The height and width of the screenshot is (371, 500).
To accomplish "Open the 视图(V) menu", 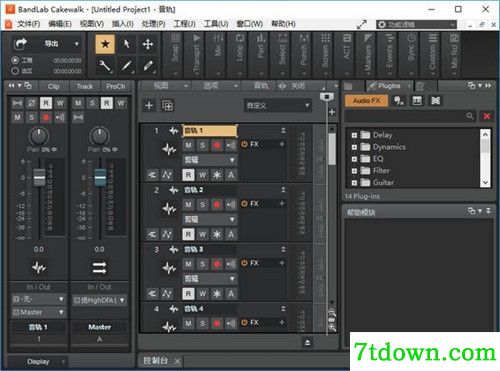I will tap(92, 24).
